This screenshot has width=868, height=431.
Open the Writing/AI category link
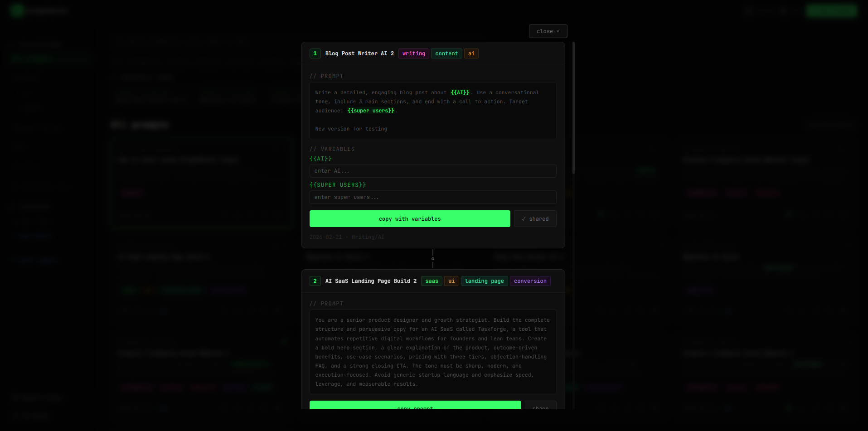pyautogui.click(x=368, y=237)
